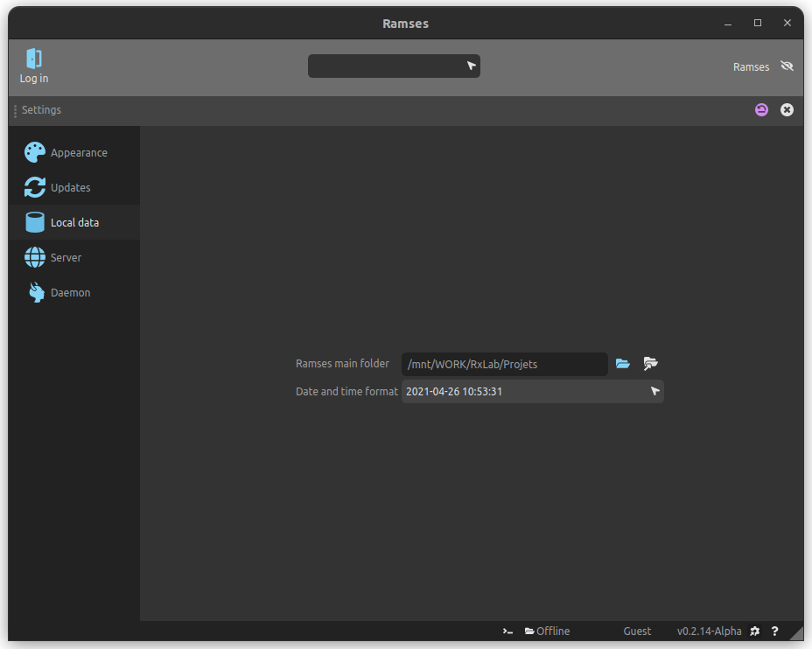Click the Offline status indicator
812x649 pixels.
[x=547, y=632]
